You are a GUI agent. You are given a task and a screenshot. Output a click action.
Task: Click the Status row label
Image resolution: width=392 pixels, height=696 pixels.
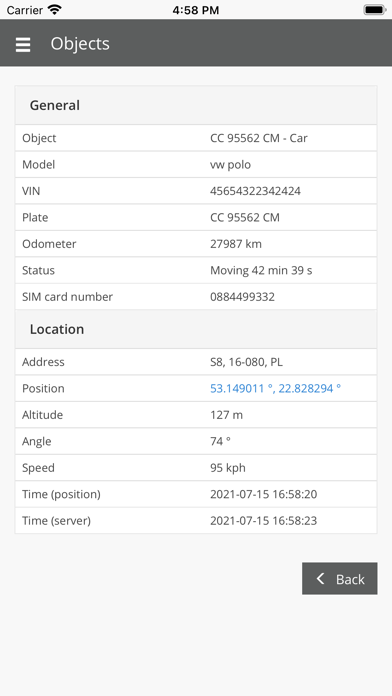click(38, 270)
